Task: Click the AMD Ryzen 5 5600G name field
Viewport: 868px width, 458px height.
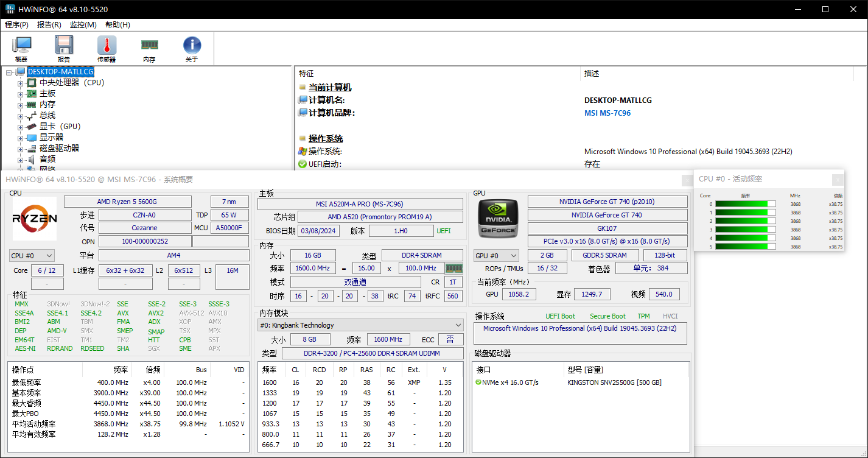Action: (127, 202)
